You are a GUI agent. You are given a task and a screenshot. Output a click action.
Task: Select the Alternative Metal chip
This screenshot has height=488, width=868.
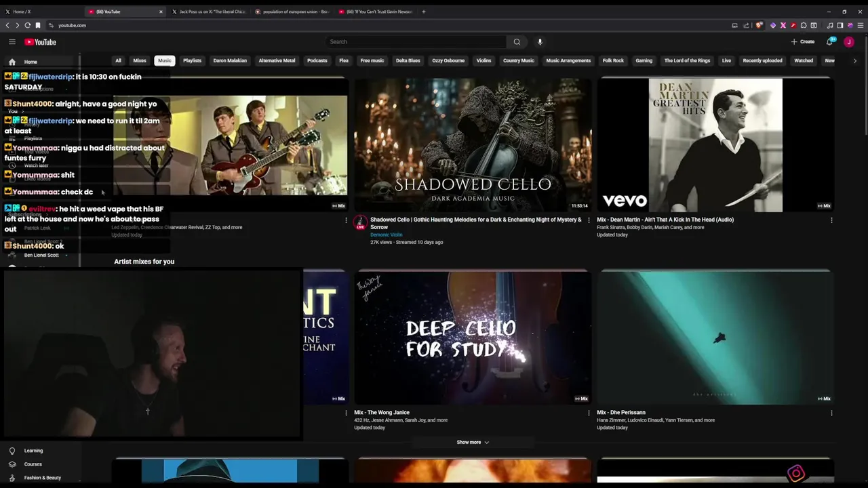coord(277,60)
